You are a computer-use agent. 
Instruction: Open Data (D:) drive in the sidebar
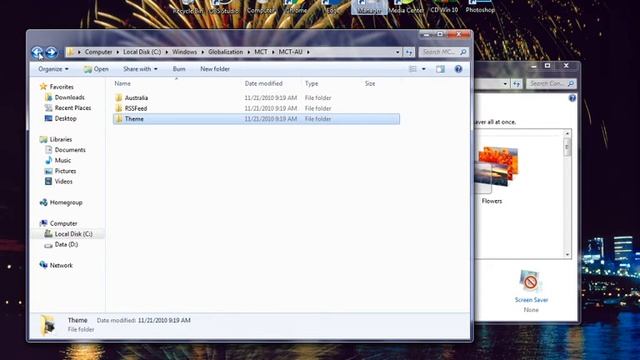[x=66, y=244]
